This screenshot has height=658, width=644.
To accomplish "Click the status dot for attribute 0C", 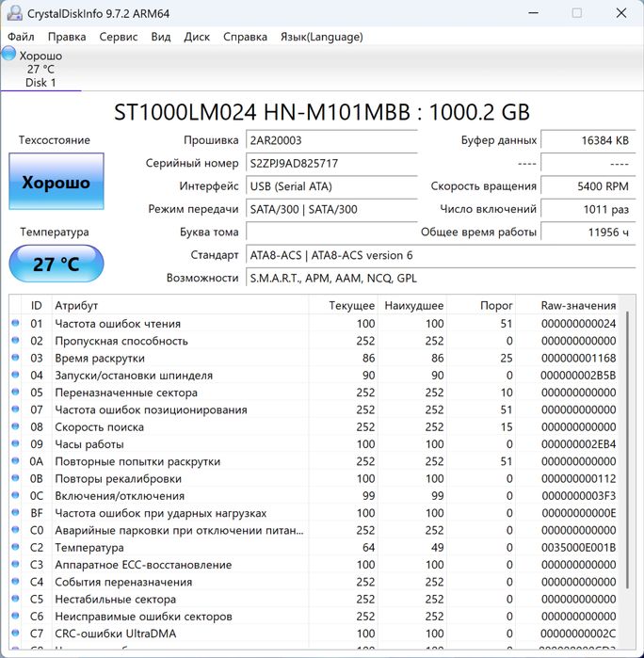I will click(15, 495).
